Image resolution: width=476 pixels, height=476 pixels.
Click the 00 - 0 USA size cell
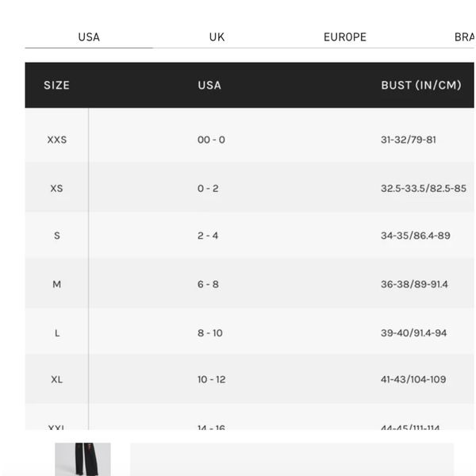click(x=211, y=140)
